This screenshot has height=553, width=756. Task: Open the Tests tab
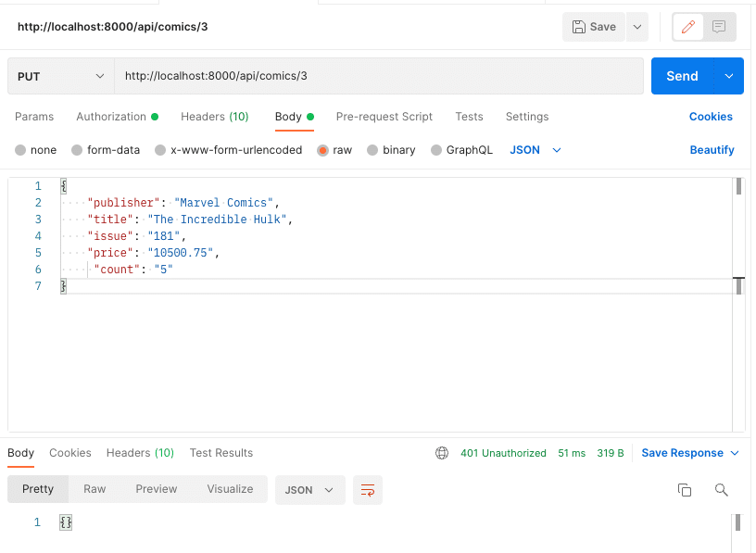[x=469, y=117]
